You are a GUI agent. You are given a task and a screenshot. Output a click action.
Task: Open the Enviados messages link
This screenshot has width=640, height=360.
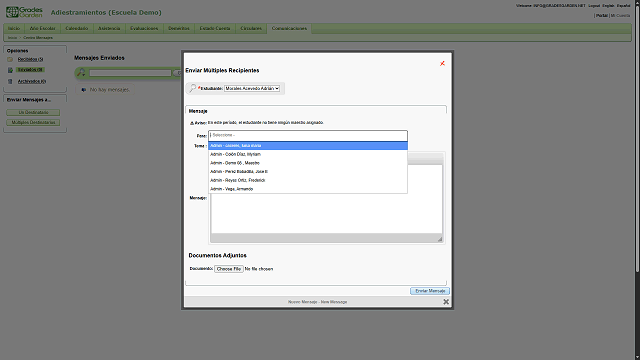point(31,70)
